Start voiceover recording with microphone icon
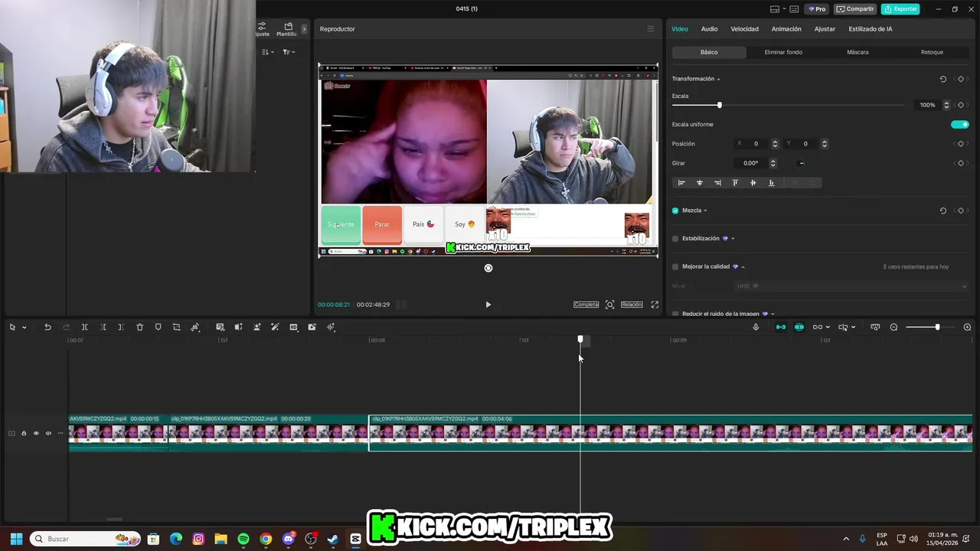980x551 pixels. 756,327
